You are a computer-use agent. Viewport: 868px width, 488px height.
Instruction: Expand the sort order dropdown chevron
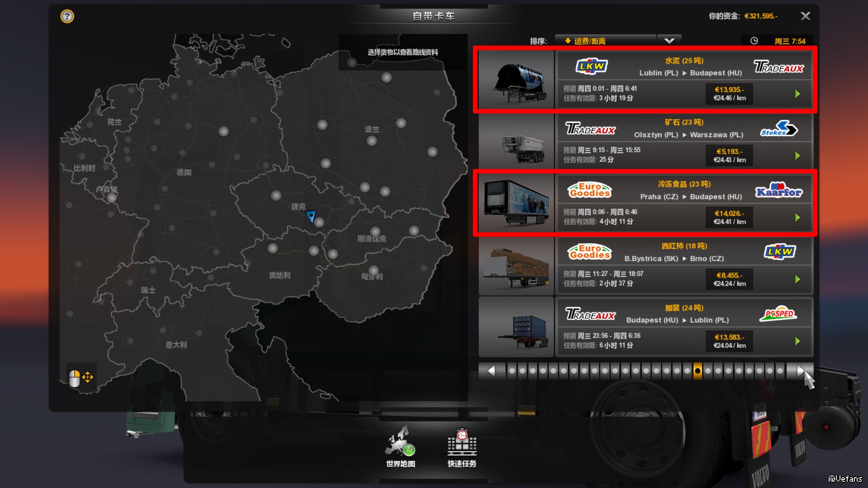pyautogui.click(x=669, y=41)
